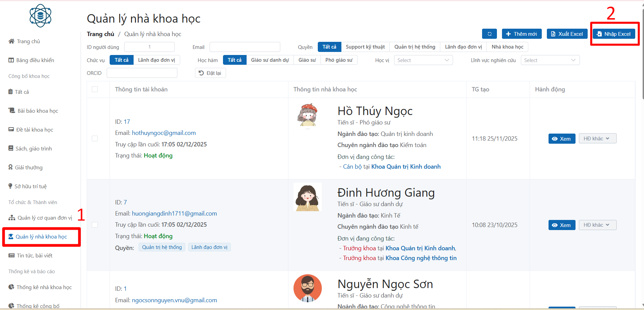The height and width of the screenshot is (310, 644).
Task: Check the row checkbox for Hồ Thúy Ngọc
Action: point(95,139)
